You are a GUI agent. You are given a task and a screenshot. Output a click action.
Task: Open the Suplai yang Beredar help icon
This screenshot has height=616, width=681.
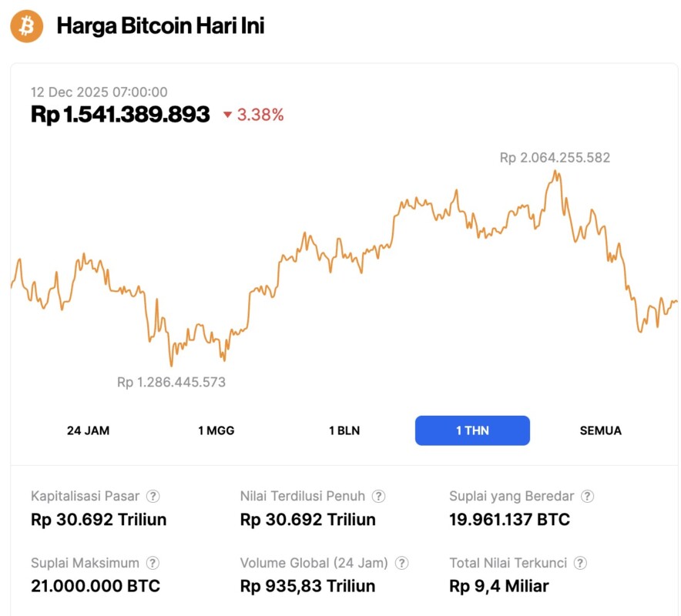589,496
